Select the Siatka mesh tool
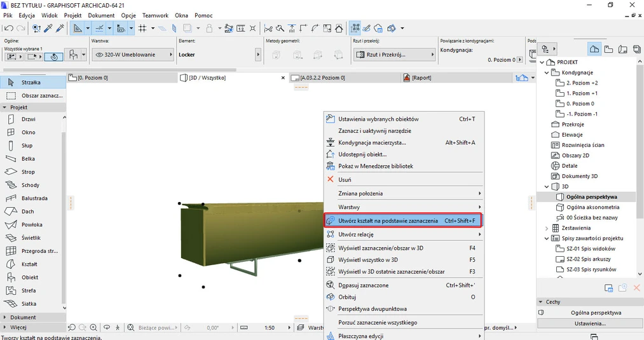 coord(31,303)
